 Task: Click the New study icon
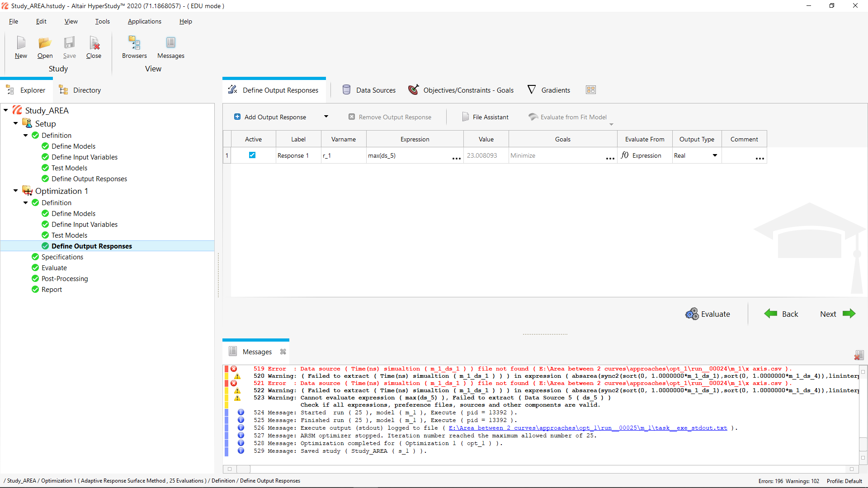pyautogui.click(x=21, y=43)
